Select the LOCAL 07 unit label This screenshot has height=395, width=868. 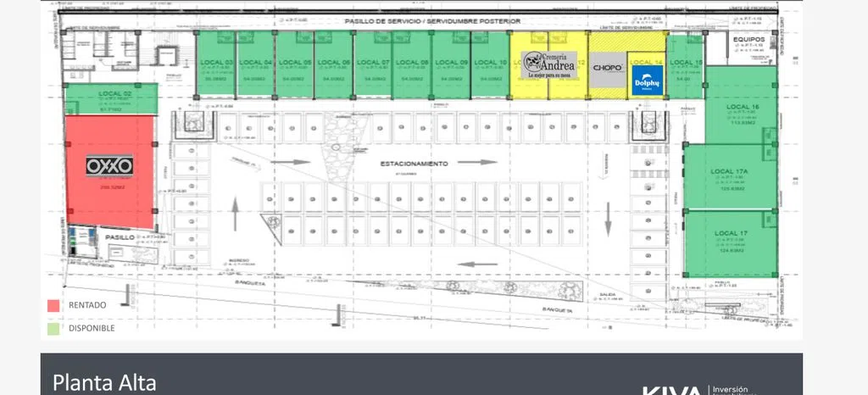pos(373,62)
